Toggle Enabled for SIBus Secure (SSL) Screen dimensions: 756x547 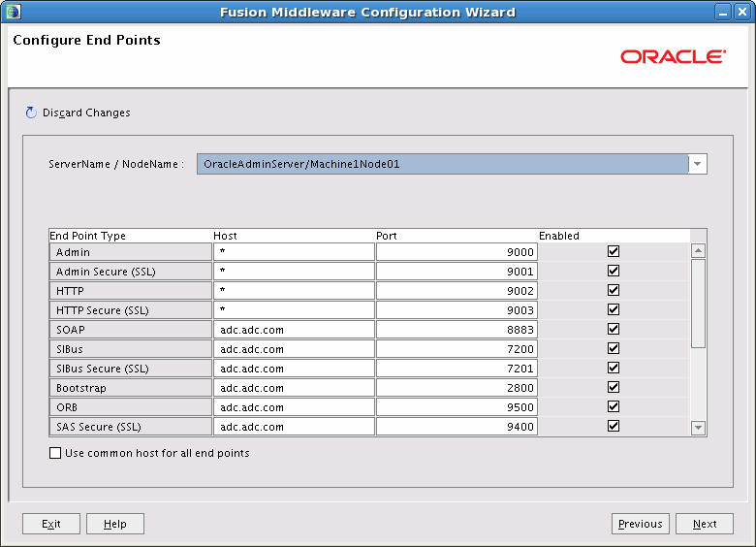point(614,368)
